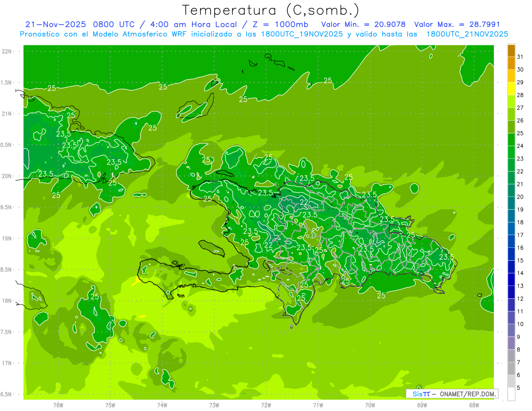Click the '22N' latitude axis label
Screen dimensions: 532x411
7,51
